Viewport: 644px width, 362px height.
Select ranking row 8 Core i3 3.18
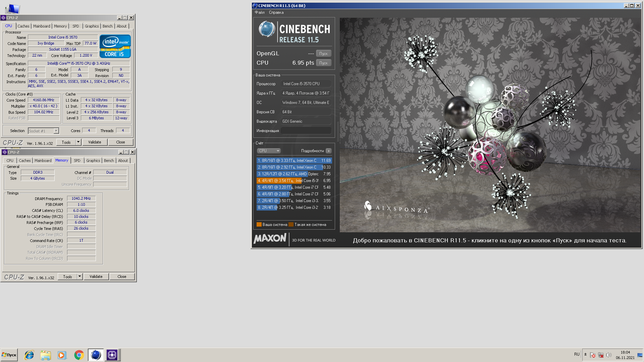pos(294,207)
